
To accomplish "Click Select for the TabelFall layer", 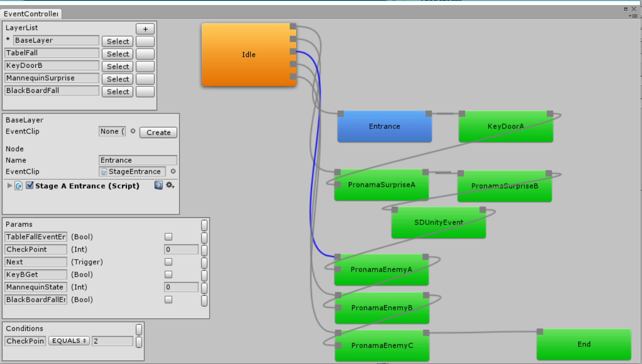I will (118, 54).
